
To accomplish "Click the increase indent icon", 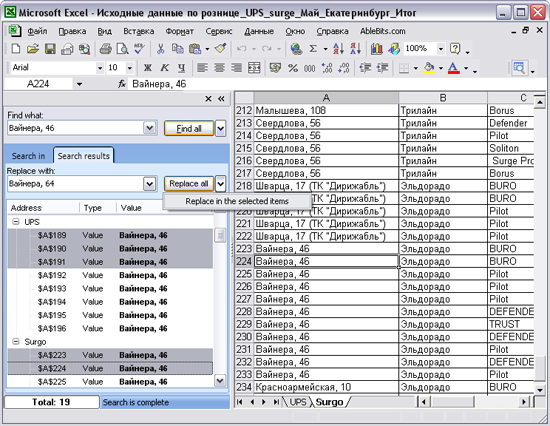I will coord(382,68).
